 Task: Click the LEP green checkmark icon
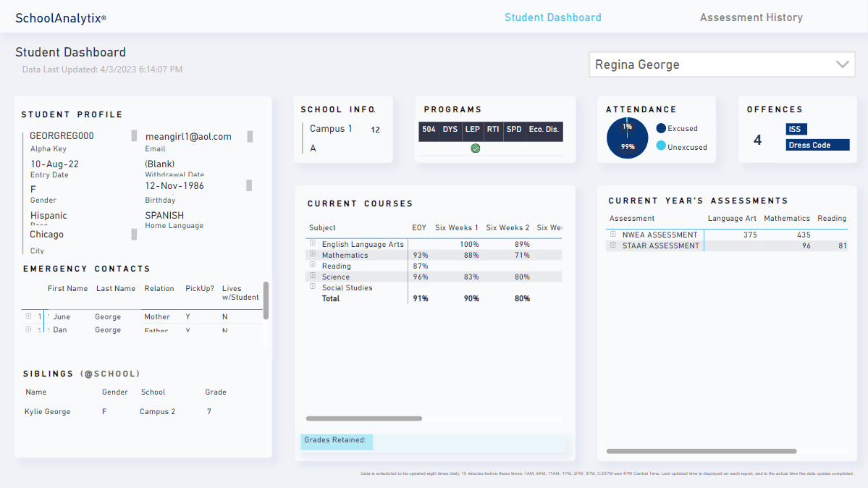(x=476, y=148)
